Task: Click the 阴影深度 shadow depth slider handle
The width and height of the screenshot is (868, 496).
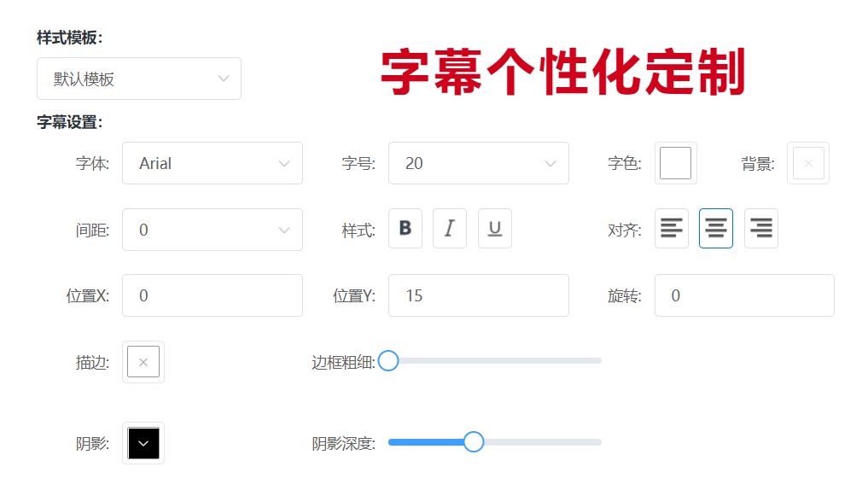Action: pyautogui.click(x=474, y=441)
